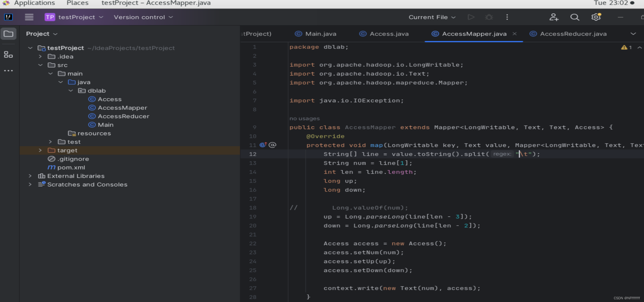Open IDE settings gear

click(x=596, y=17)
